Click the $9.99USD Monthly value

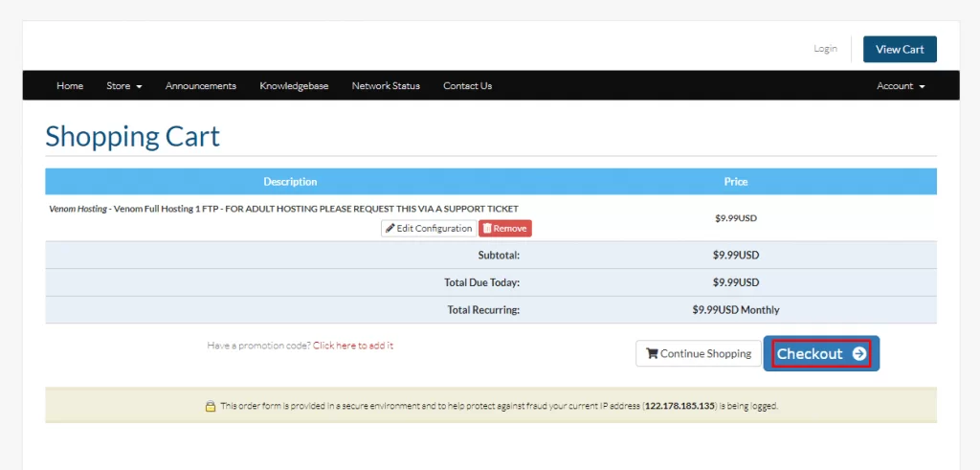click(736, 309)
